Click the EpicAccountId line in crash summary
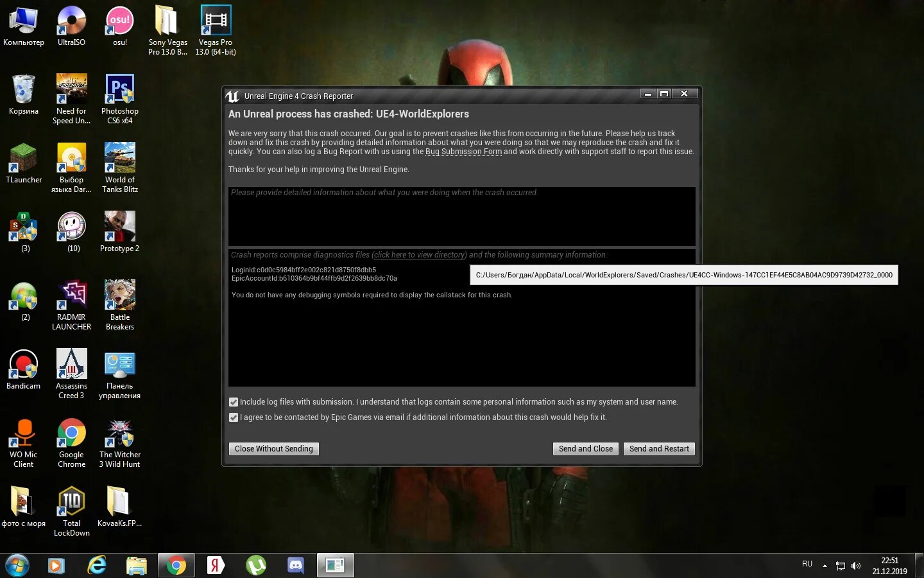This screenshot has height=578, width=924. click(x=314, y=279)
